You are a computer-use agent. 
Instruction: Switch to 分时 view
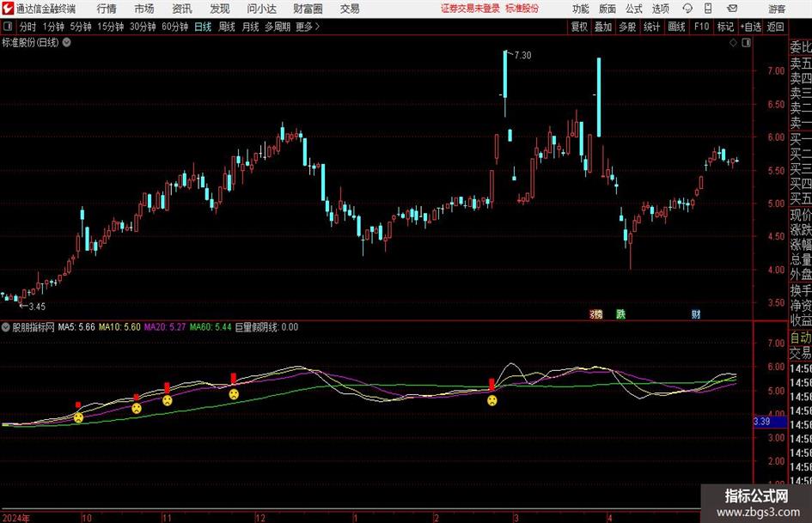click(x=28, y=27)
